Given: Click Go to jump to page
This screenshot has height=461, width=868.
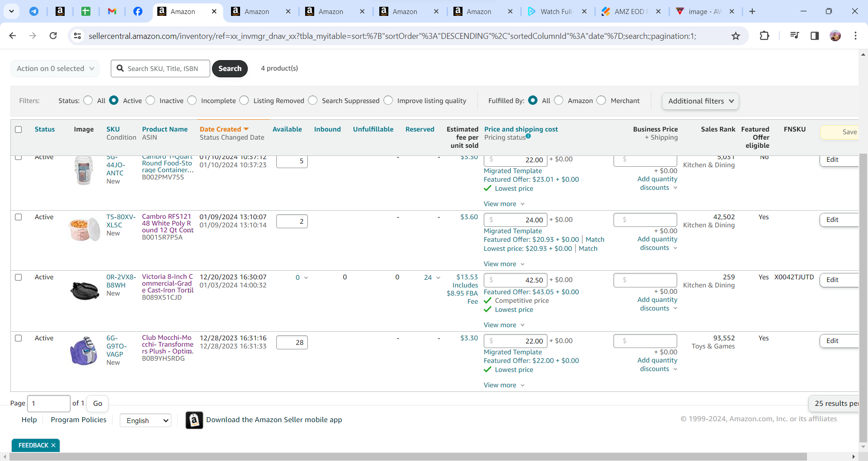Looking at the screenshot, I should pyautogui.click(x=98, y=403).
